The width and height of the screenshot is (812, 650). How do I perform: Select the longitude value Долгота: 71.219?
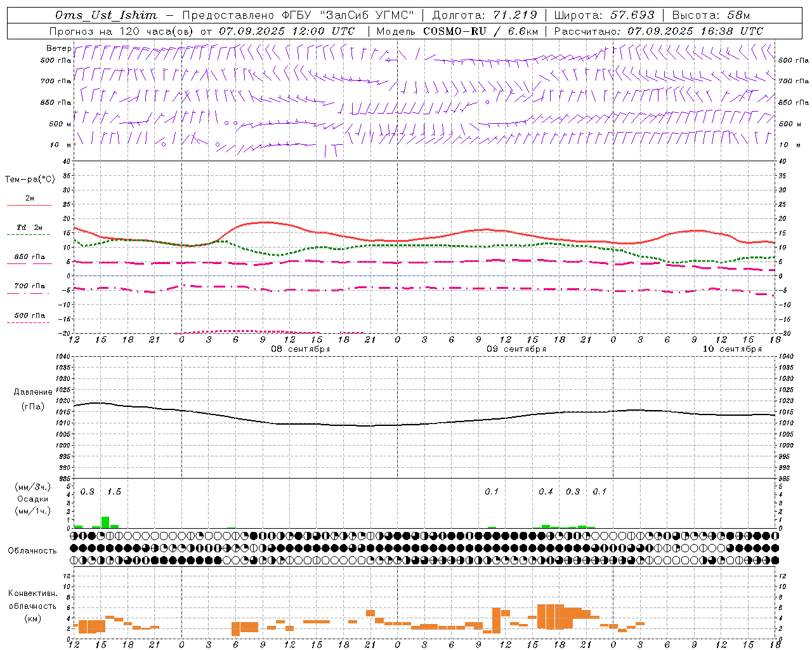(485, 15)
